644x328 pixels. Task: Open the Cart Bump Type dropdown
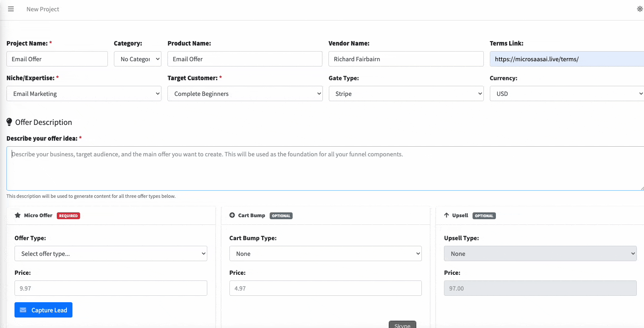[x=325, y=253]
